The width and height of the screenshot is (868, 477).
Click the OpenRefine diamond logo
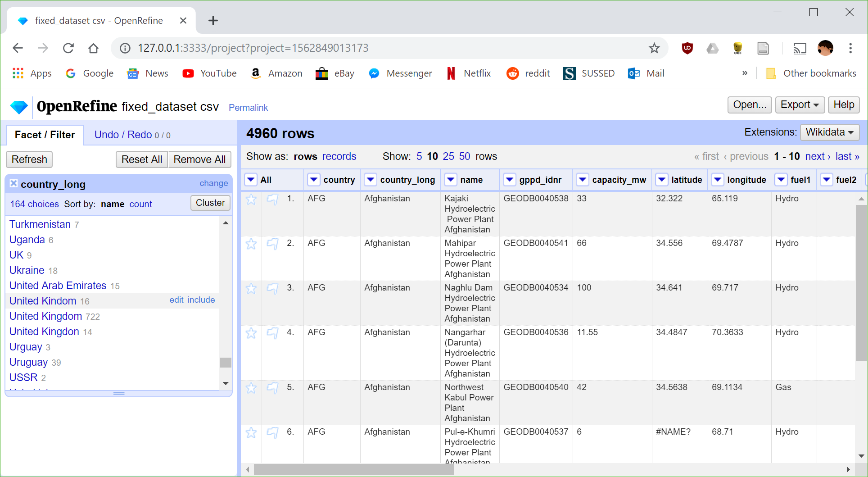click(x=19, y=107)
